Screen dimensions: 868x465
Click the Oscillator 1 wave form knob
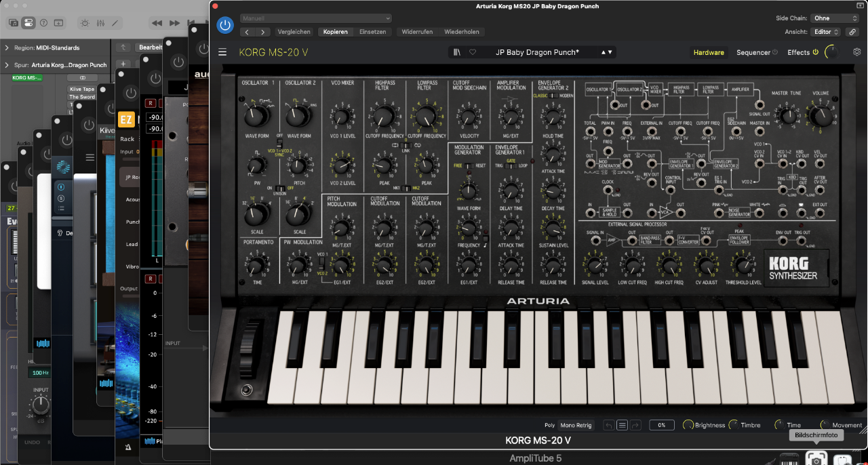pyautogui.click(x=255, y=116)
